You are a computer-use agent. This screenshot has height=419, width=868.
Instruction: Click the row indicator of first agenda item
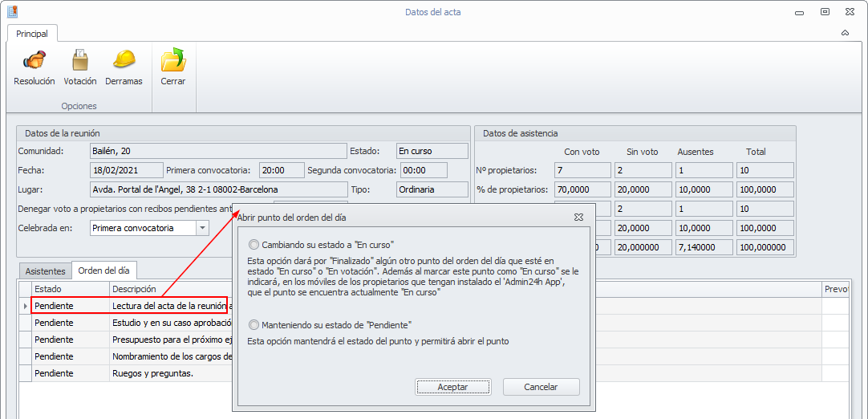point(25,306)
